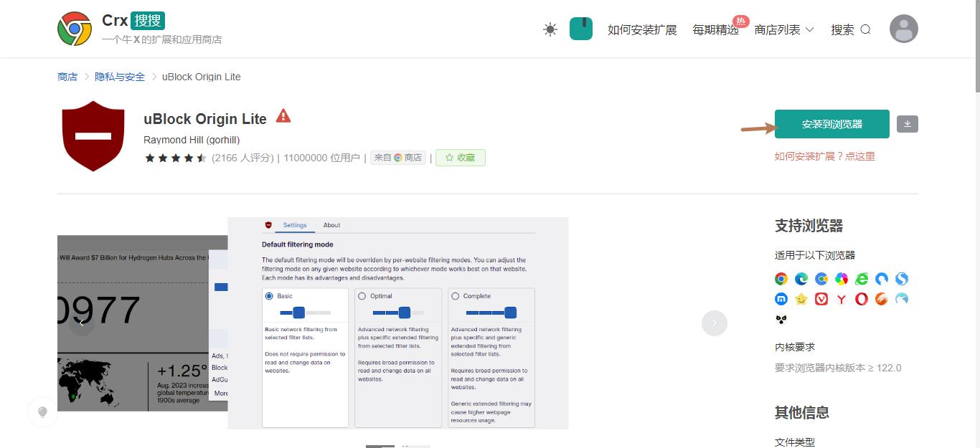
Task: Select the Maxthon blue 'm' browser icon
Action: pyautogui.click(x=781, y=299)
